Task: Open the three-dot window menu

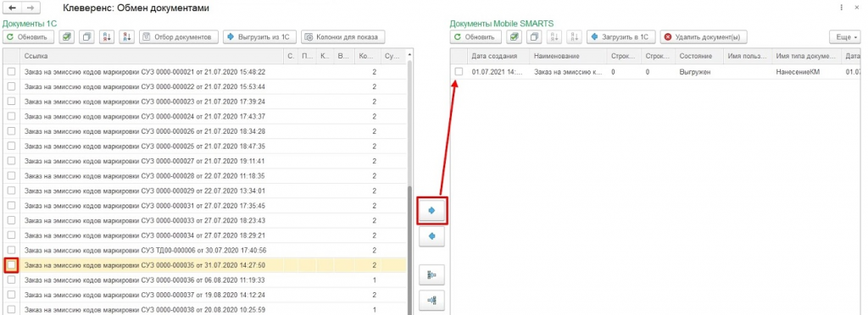Action: tap(841, 8)
